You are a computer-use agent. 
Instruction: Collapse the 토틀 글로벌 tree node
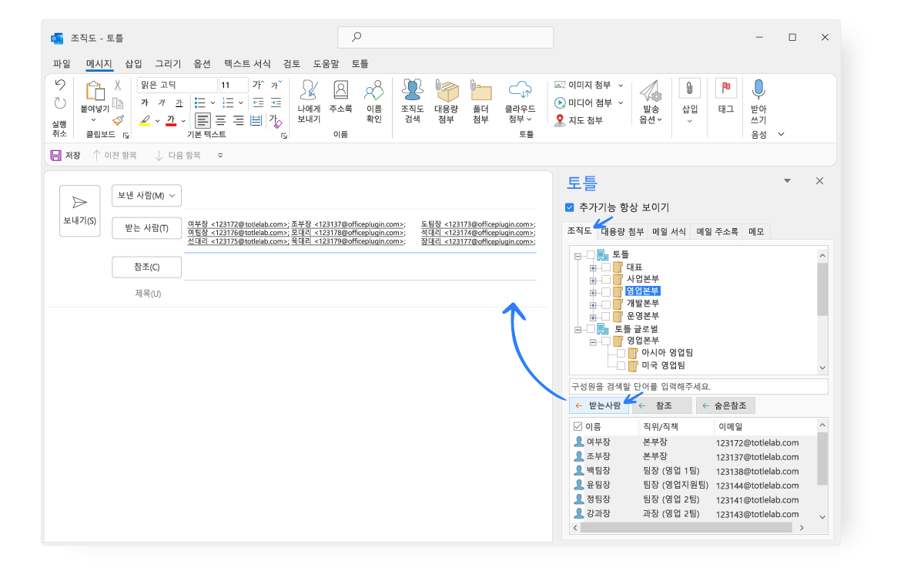[x=578, y=328]
